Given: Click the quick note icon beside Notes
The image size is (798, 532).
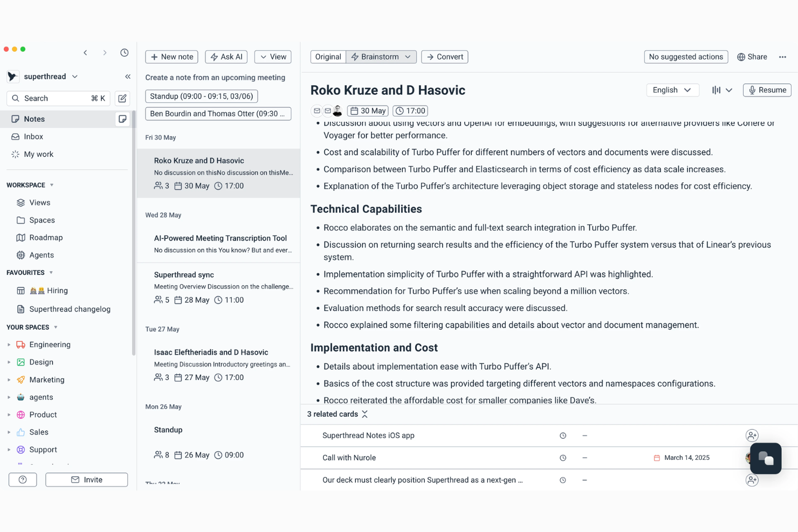Looking at the screenshot, I should click(122, 119).
